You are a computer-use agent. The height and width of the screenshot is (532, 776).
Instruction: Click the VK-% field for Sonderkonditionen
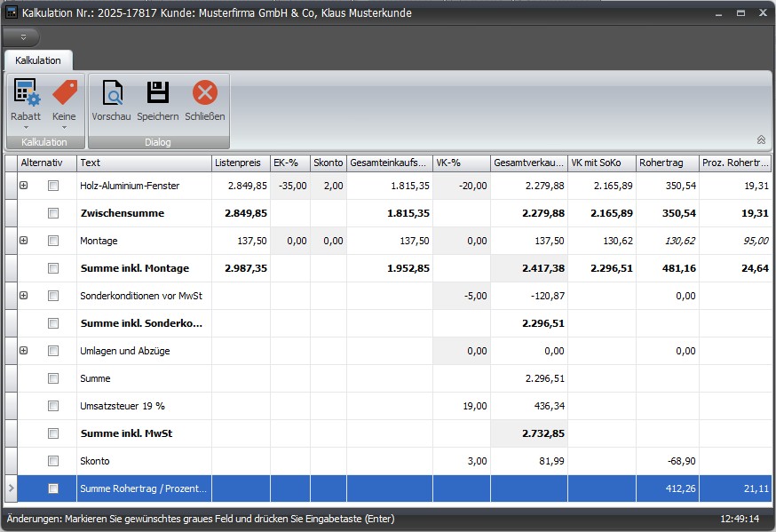click(x=462, y=296)
